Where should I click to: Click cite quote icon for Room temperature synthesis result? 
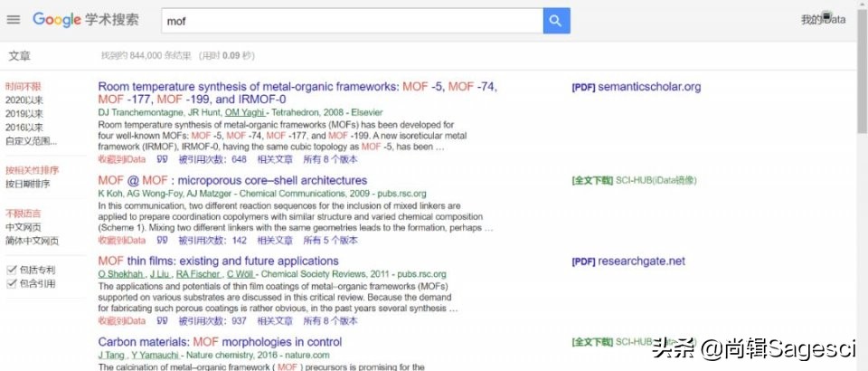(162, 159)
